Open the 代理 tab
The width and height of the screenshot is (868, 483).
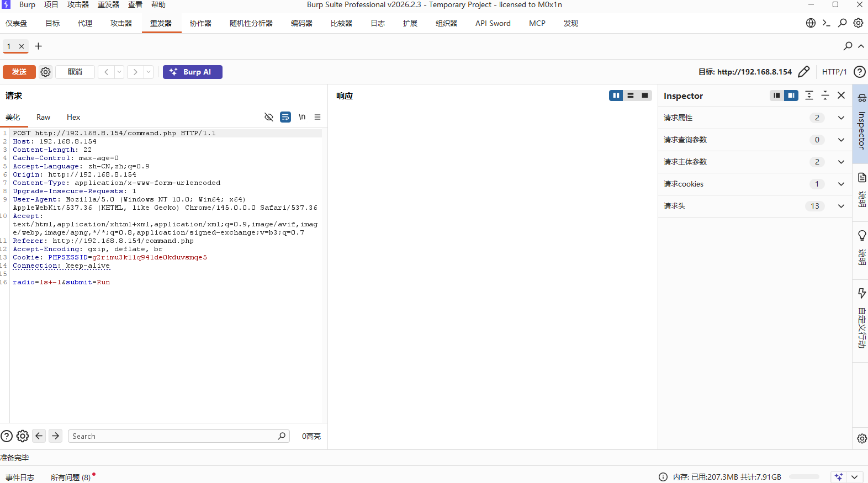click(85, 23)
